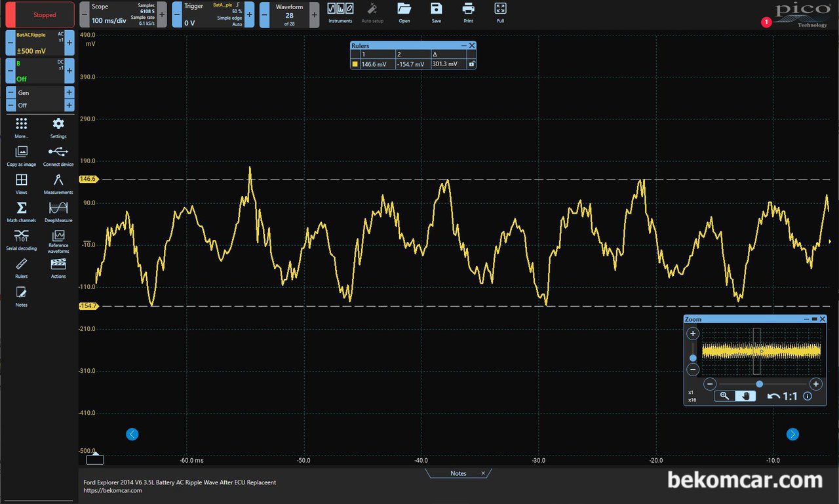
Task: Open a file with the folder icon
Action: [404, 13]
